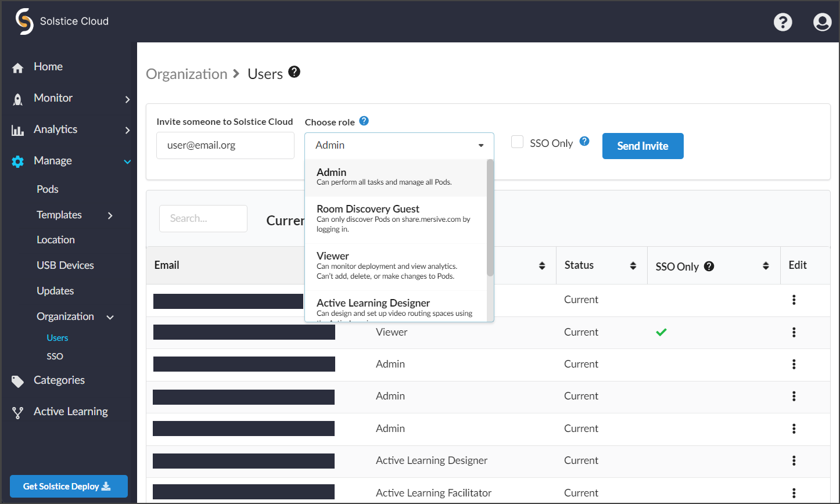Open the help icon in top bar
The image size is (840, 504).
click(x=783, y=22)
